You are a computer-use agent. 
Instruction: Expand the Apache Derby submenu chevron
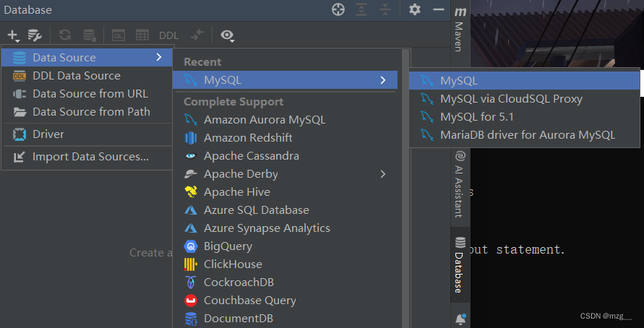click(x=383, y=174)
